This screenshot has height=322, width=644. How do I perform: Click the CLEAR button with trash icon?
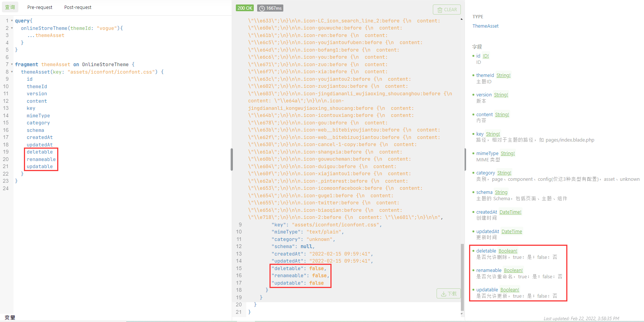[x=447, y=10]
